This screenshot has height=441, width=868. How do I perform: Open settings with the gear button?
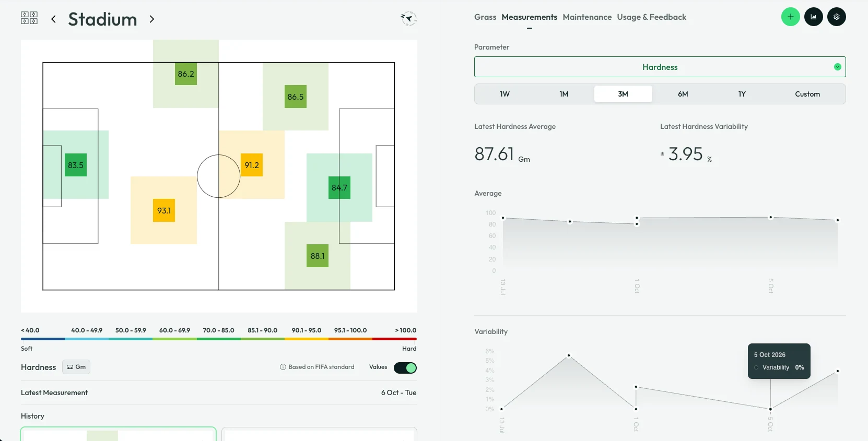(836, 17)
